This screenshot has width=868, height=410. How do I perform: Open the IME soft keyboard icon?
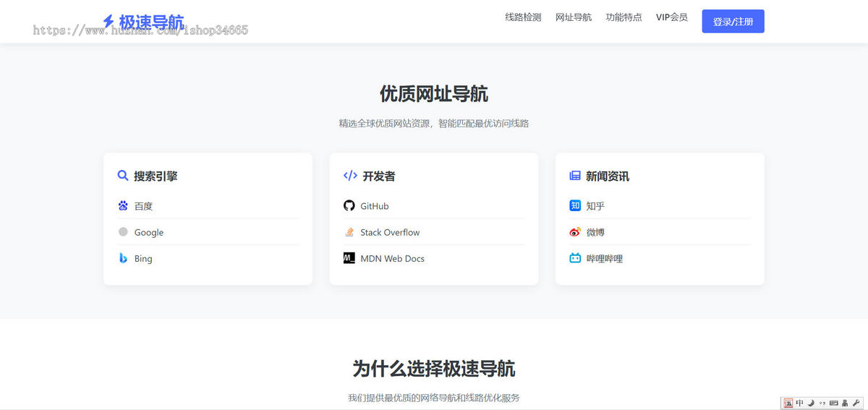click(833, 403)
